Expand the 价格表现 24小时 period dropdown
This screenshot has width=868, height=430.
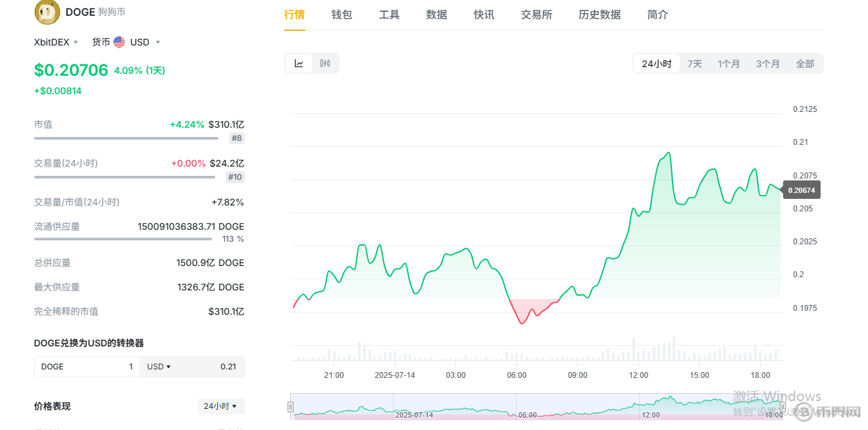(221, 406)
